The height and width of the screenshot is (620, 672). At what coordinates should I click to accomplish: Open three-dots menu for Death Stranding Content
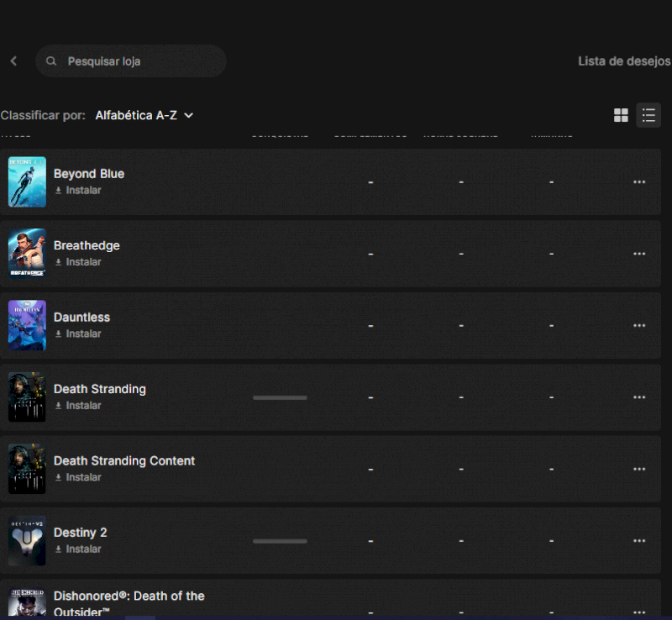tap(639, 469)
